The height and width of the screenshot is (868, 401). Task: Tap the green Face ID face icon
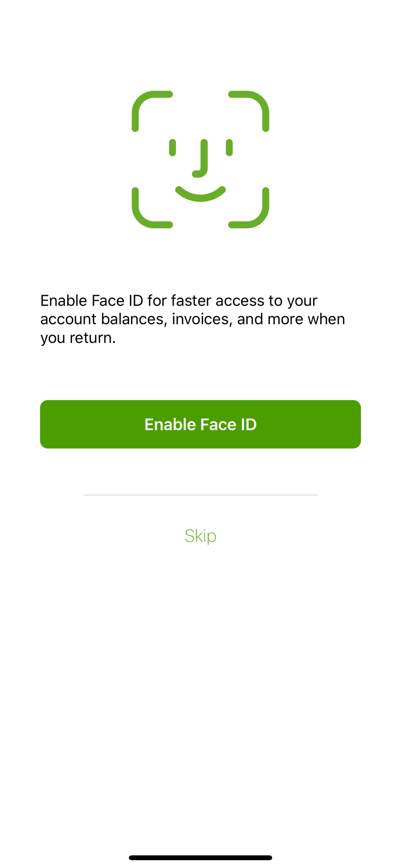pyautogui.click(x=200, y=159)
